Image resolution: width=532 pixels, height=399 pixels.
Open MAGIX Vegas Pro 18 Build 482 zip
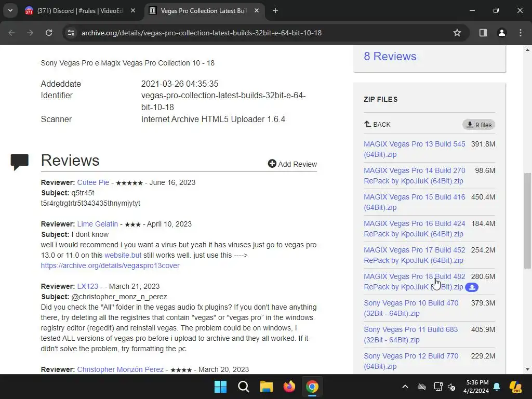pos(414,281)
